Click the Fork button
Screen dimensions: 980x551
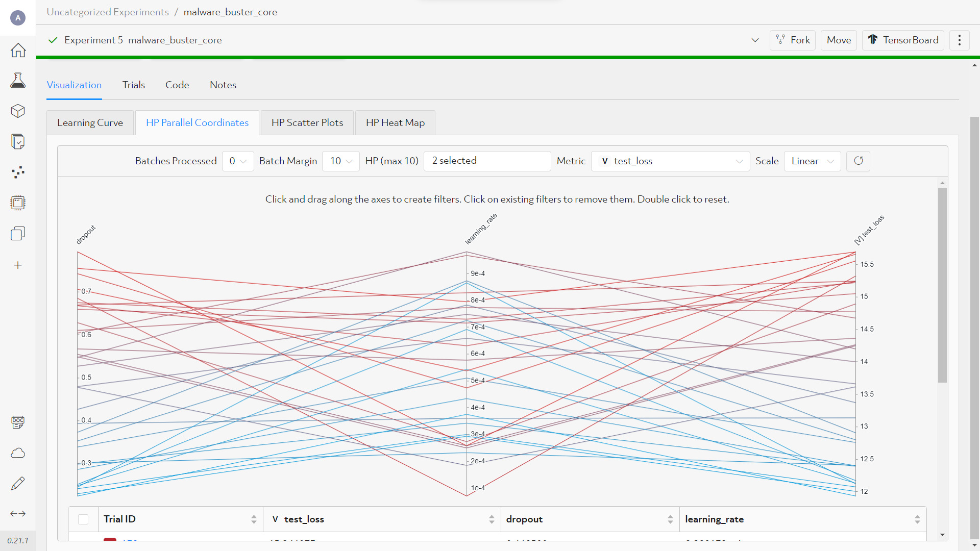[x=793, y=40]
